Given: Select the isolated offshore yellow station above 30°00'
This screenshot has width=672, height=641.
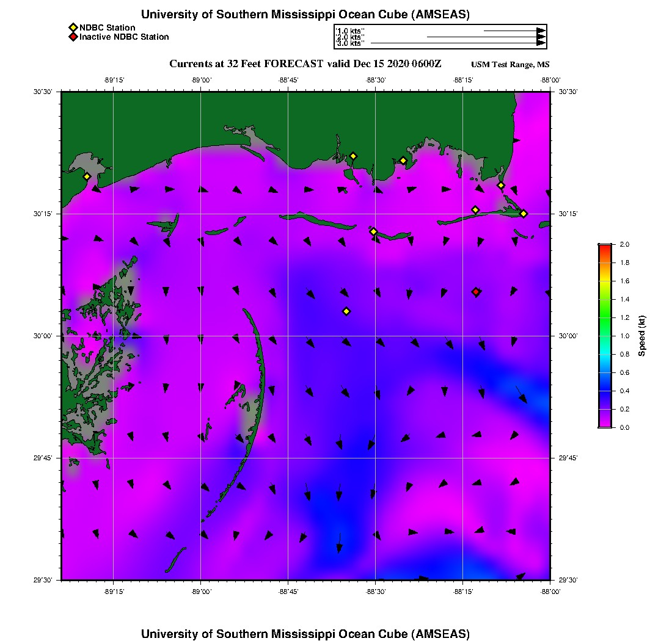Looking at the screenshot, I should [346, 311].
